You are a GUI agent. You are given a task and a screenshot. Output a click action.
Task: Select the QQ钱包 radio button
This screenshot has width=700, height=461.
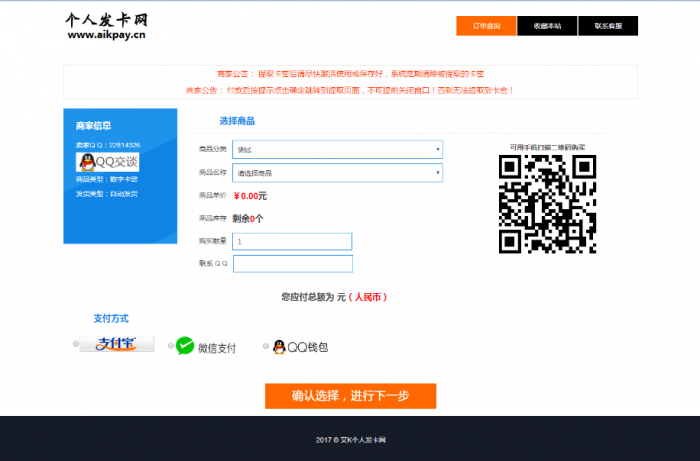point(266,346)
